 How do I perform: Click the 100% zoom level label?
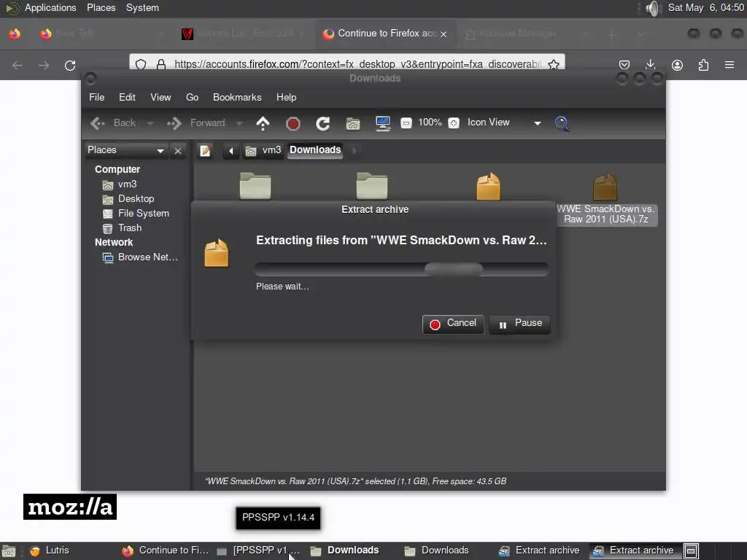tap(430, 122)
